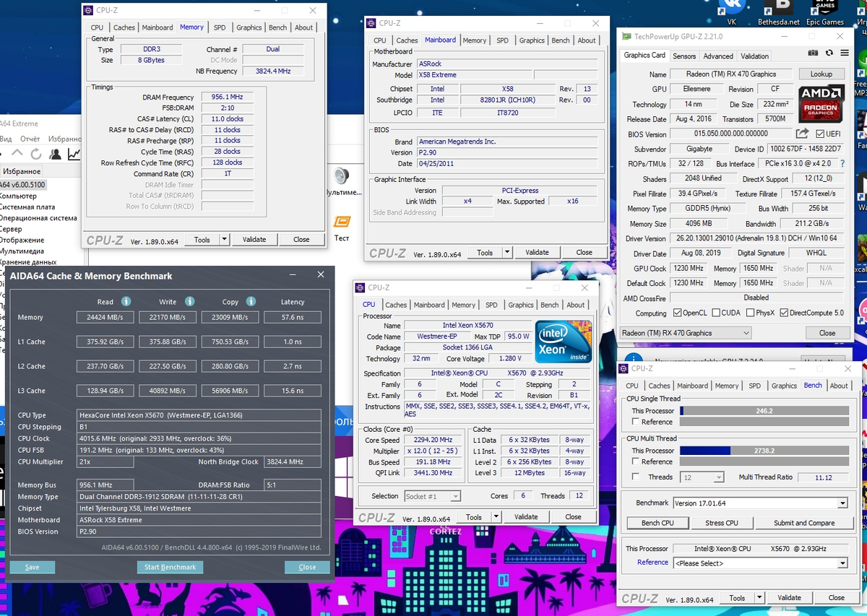This screenshot has height=616, width=867.
Task: Click the info icon next to Read in AIDA64
Action: [x=126, y=301]
